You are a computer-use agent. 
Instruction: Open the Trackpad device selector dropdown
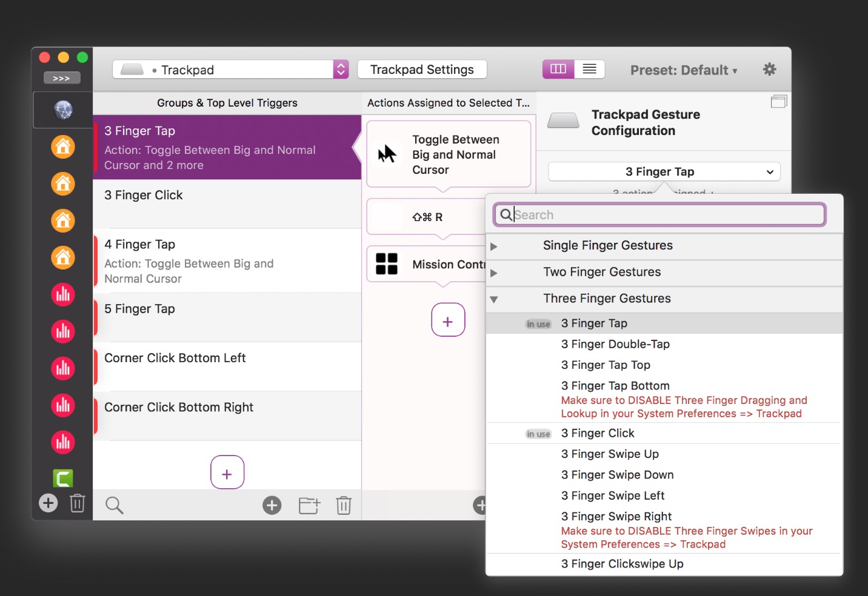pos(231,69)
